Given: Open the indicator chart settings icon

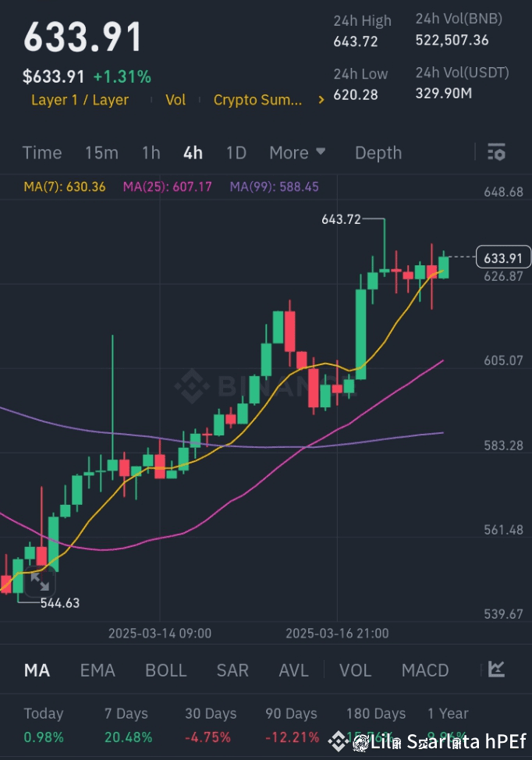Looking at the screenshot, I should [496, 669].
